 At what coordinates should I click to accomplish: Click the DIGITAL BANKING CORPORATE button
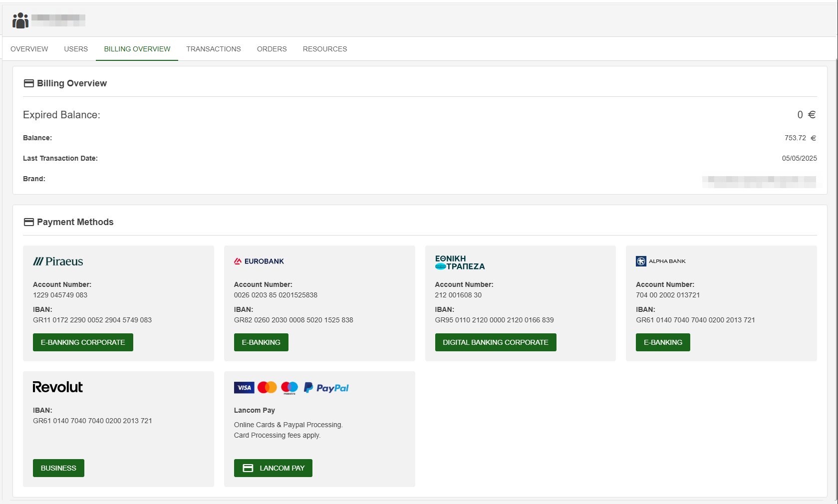click(x=495, y=342)
